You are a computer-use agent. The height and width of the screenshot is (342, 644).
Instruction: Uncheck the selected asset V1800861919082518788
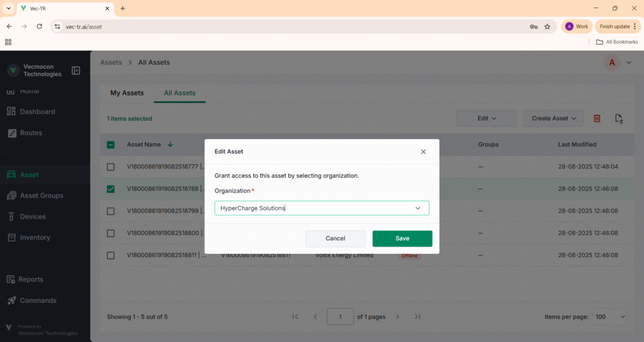tap(111, 189)
